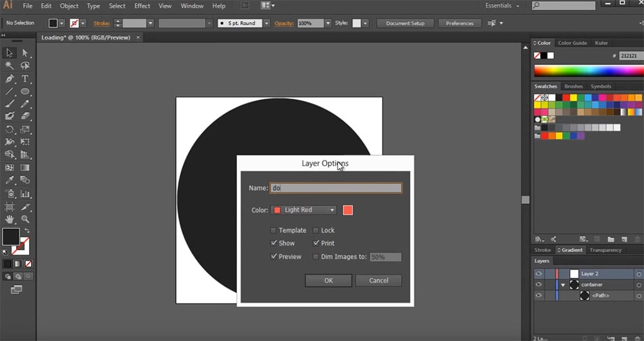
Task: Open the Arrange Documents dropdown
Action: click(x=268, y=6)
